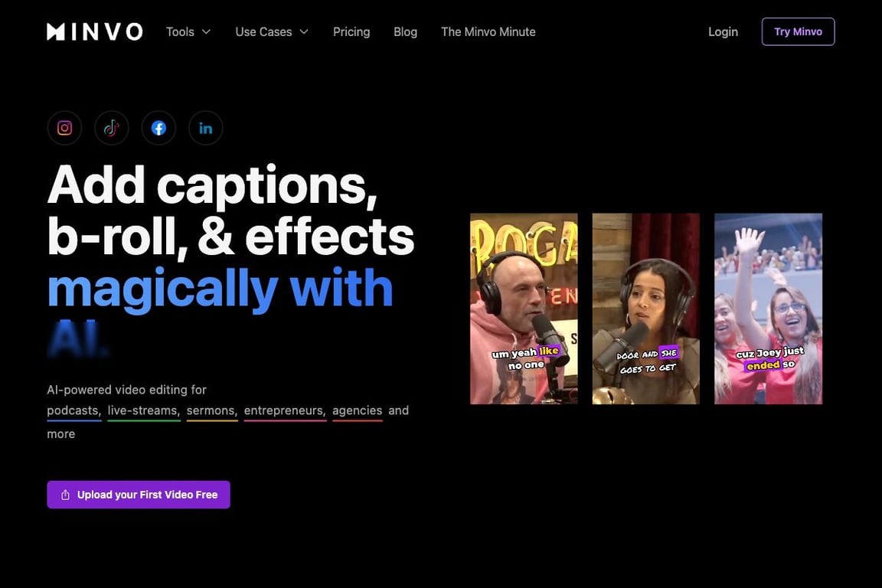Click Upload your First Video Free

click(x=139, y=495)
